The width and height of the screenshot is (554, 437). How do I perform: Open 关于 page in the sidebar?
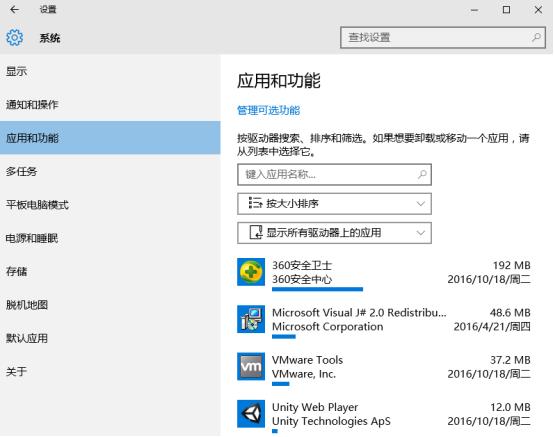click(x=110, y=371)
